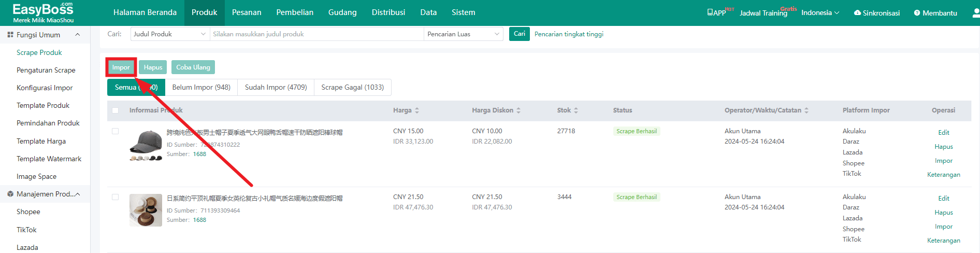Viewport: 980px width, 253px height.
Task: Open the Distribusi menu
Action: [388, 12]
